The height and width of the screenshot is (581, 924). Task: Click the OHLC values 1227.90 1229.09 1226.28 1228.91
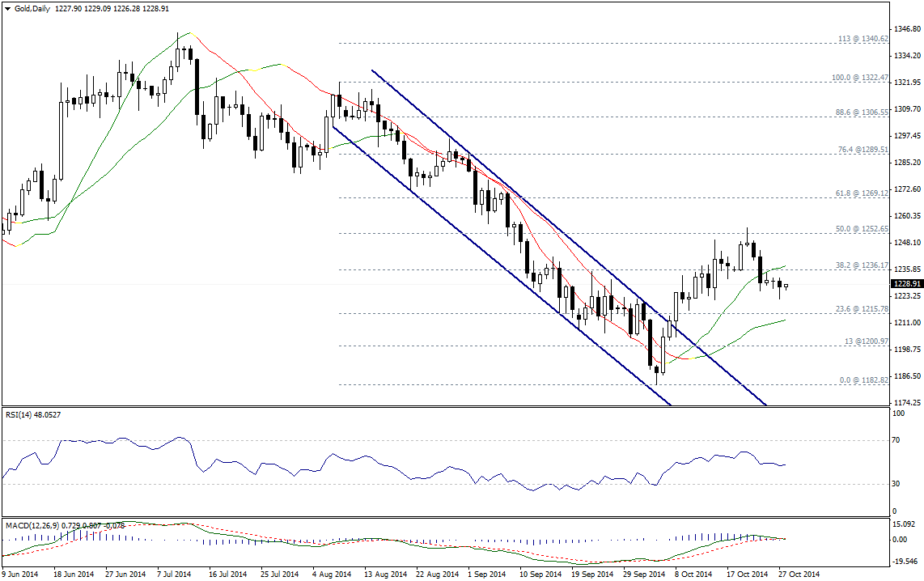112,9
